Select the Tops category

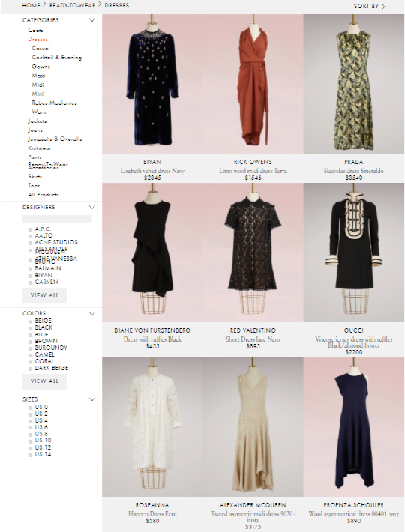[x=34, y=185]
